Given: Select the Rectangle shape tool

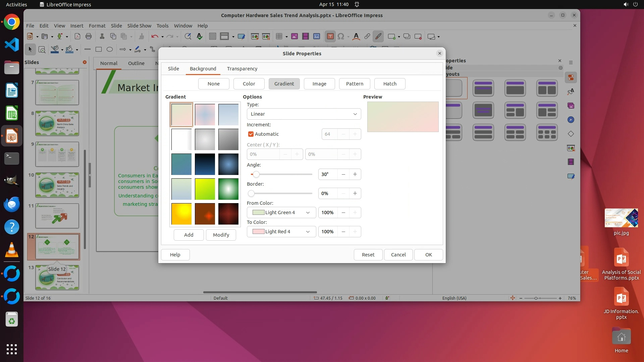Looking at the screenshot, I should coord(98,50).
